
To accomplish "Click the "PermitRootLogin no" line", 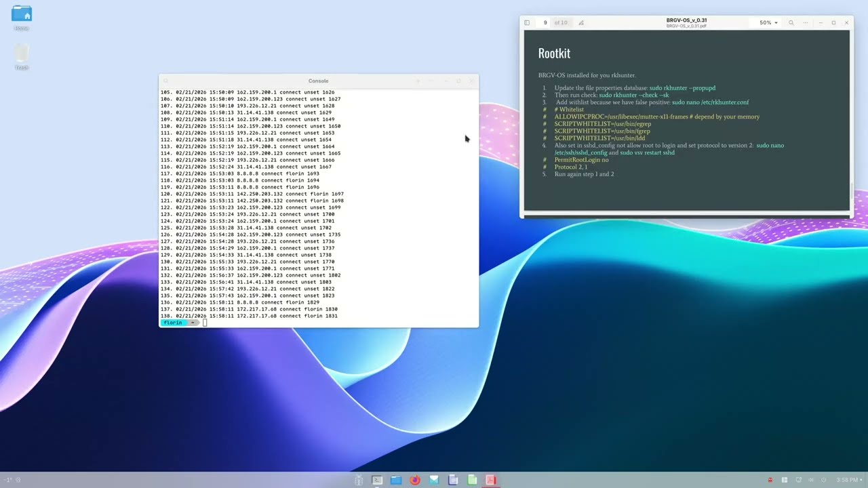I will click(x=581, y=160).
